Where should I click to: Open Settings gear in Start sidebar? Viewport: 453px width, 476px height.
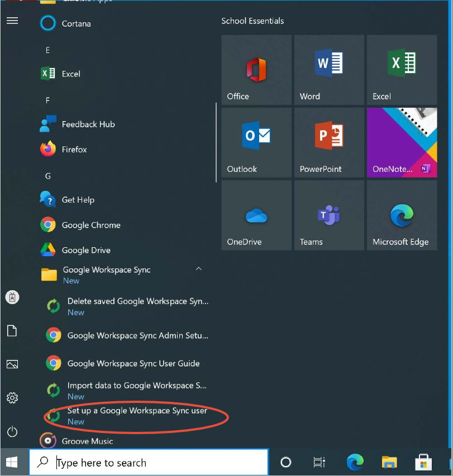tap(12, 398)
